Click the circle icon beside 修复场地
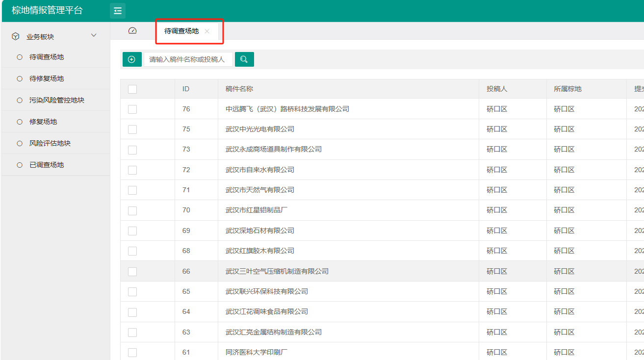The height and width of the screenshot is (360, 644). click(x=20, y=122)
